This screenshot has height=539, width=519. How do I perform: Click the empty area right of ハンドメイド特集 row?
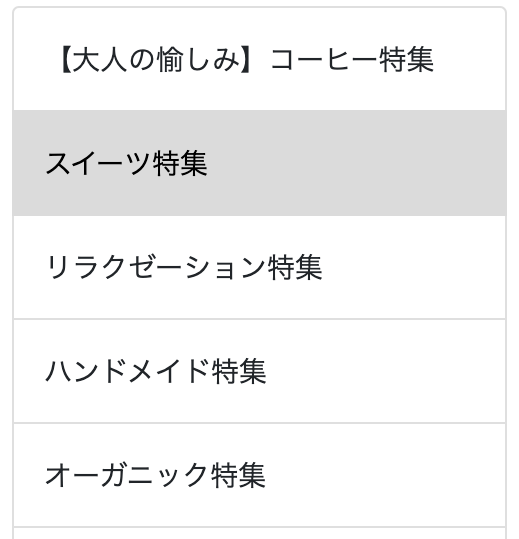[x=385, y=371]
